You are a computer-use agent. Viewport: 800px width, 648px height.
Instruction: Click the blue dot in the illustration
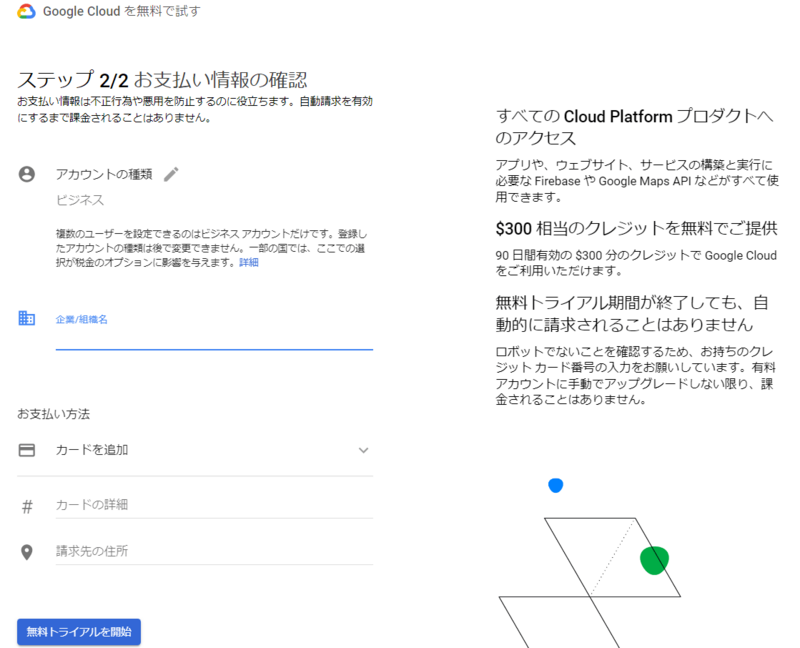(x=555, y=485)
